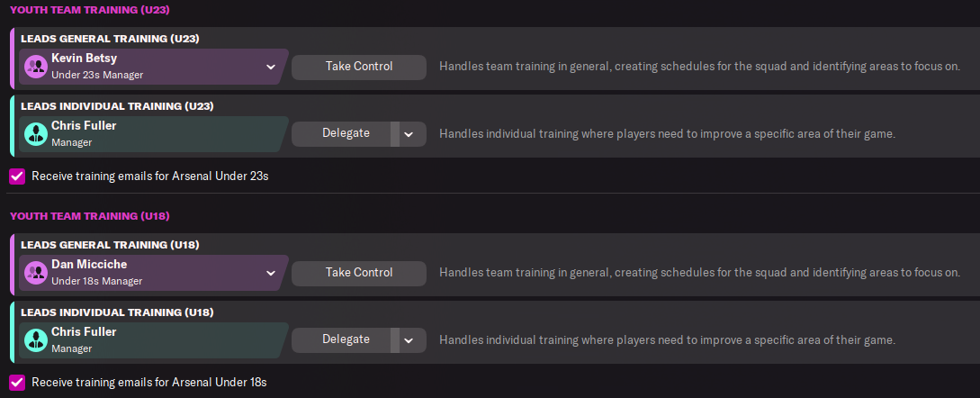This screenshot has height=398, width=980.
Task: Open the Dan Micciche staff dropdown chevron
Action: point(270,273)
